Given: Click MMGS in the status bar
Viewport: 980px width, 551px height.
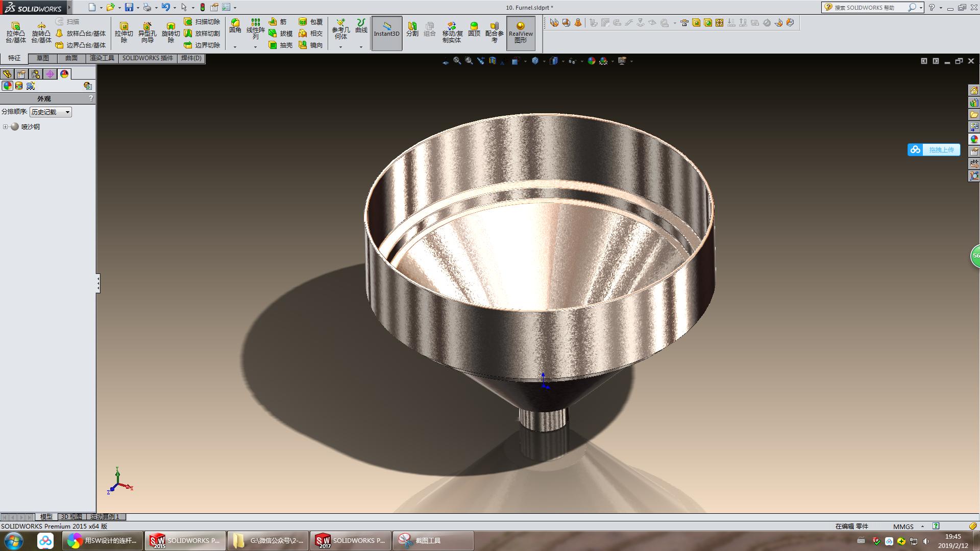Looking at the screenshot, I should [x=902, y=527].
